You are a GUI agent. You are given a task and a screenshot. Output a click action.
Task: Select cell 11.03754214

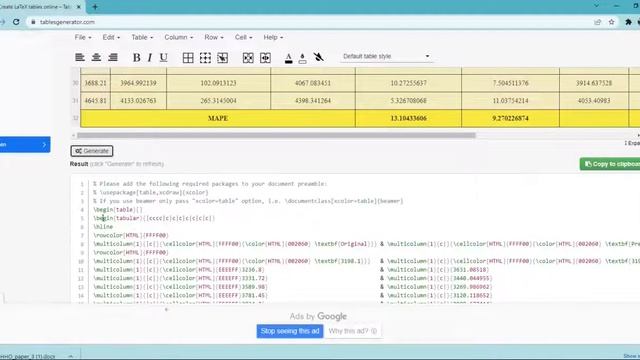tap(510, 101)
